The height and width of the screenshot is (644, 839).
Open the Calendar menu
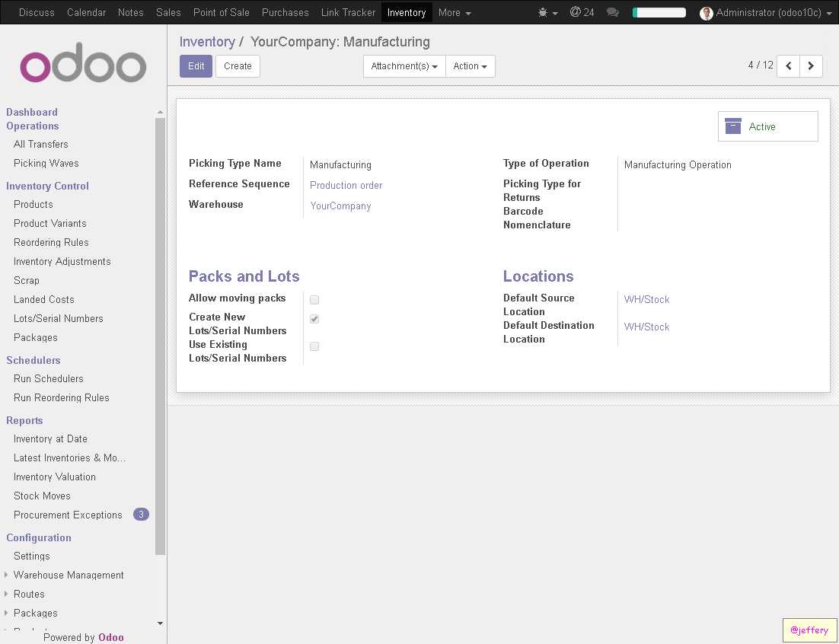point(86,12)
